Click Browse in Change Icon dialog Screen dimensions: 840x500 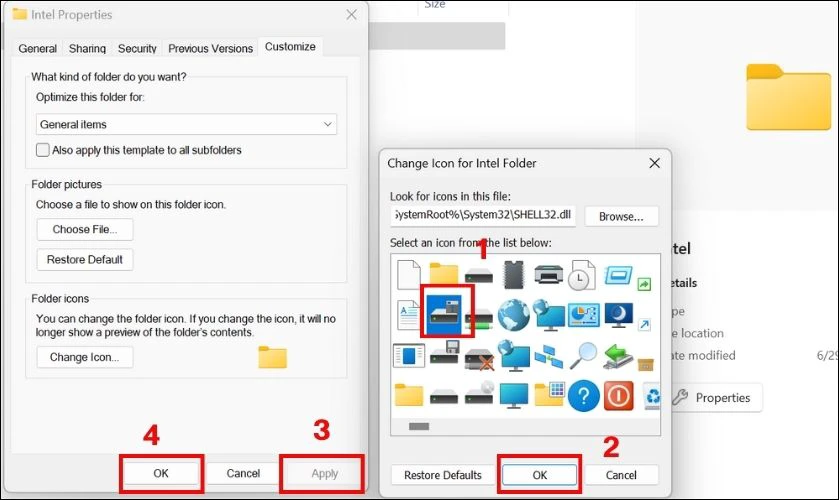click(621, 217)
